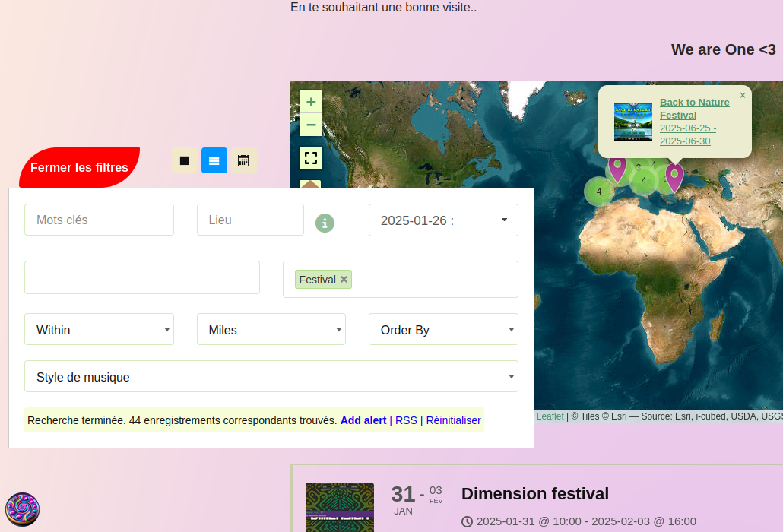
Task: Open the Within dropdown
Action: (x=99, y=329)
